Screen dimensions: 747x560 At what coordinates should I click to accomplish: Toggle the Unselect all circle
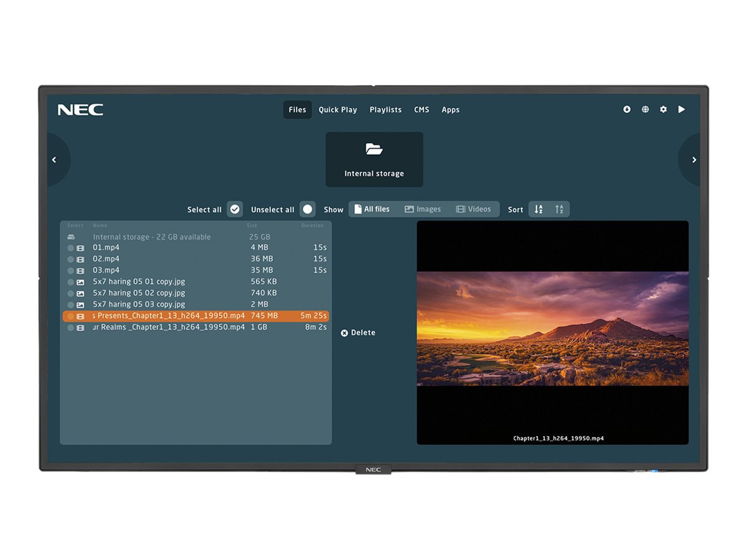click(308, 210)
